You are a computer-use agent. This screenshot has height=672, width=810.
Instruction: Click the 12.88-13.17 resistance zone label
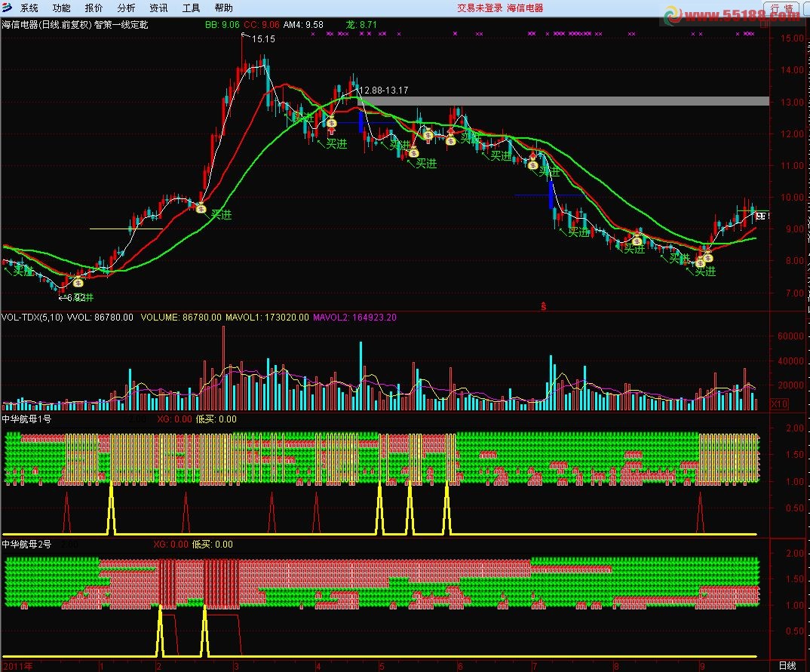[x=384, y=91]
